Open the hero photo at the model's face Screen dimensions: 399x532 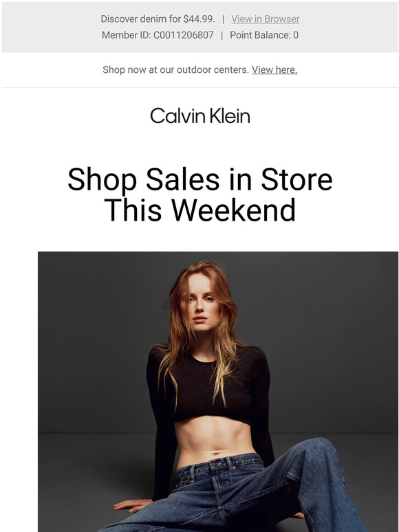199,304
